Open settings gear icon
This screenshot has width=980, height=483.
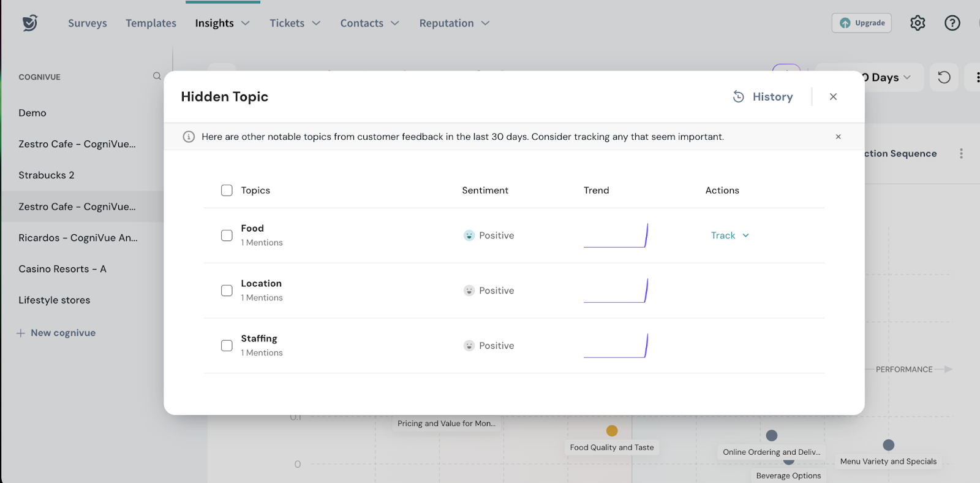917,23
